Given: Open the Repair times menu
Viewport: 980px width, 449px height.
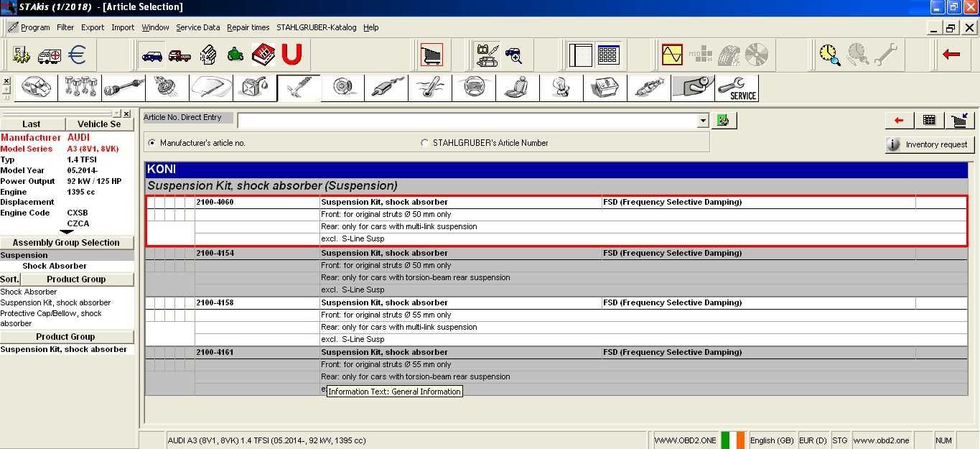Looking at the screenshot, I should (248, 27).
